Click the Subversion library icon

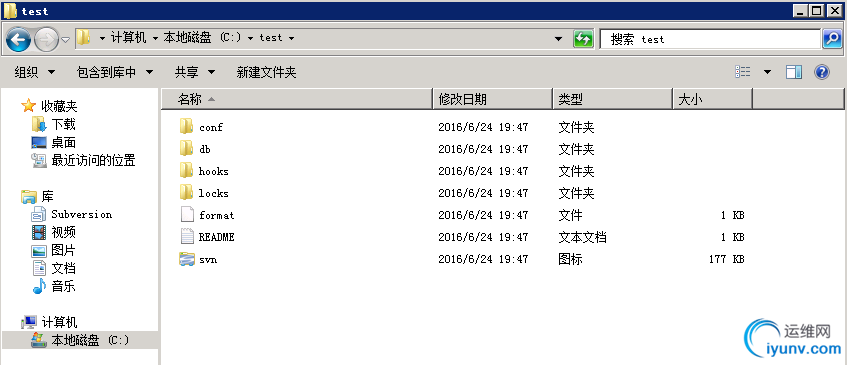coord(39,214)
